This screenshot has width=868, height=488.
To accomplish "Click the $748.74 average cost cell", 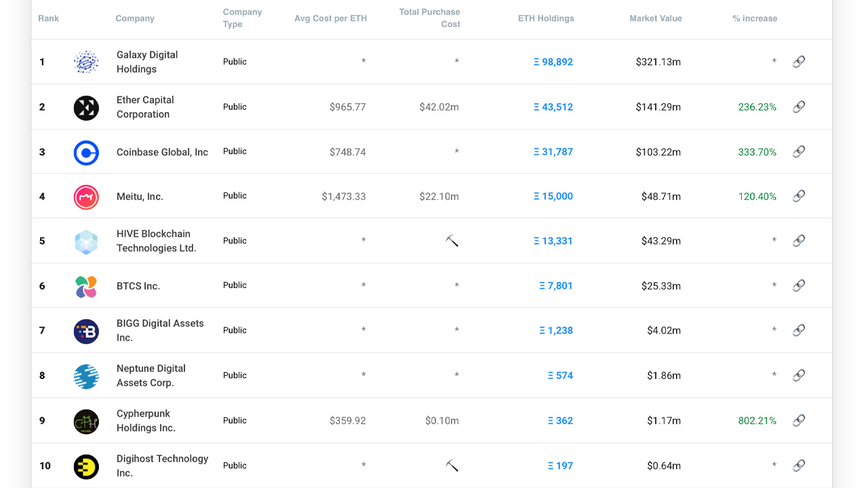I will tap(348, 152).
